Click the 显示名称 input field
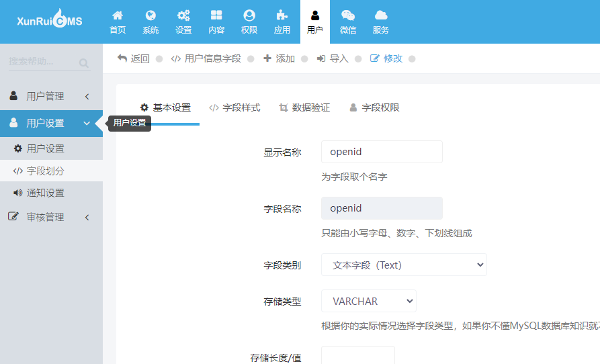The width and height of the screenshot is (600, 364). 382,152
